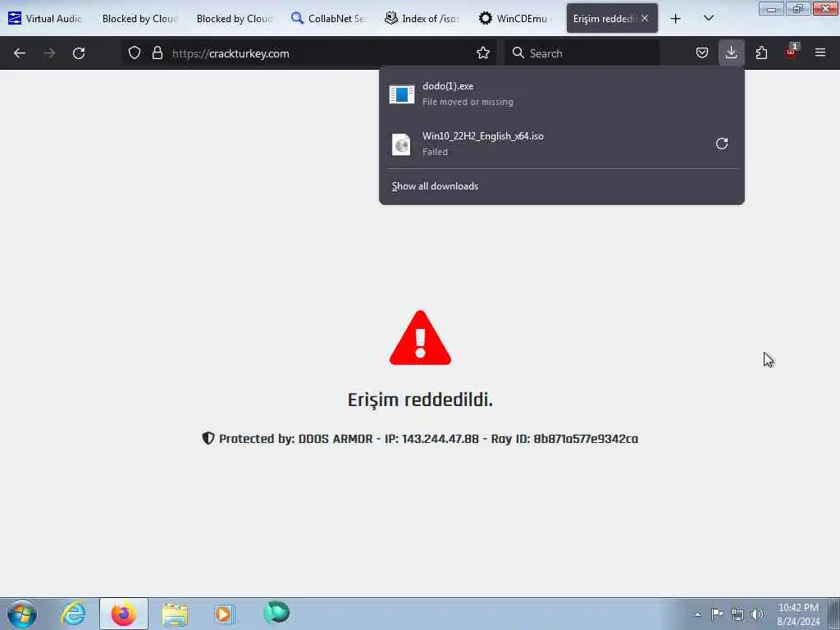Switch to the WinCDEmu tab

pyautogui.click(x=517, y=18)
